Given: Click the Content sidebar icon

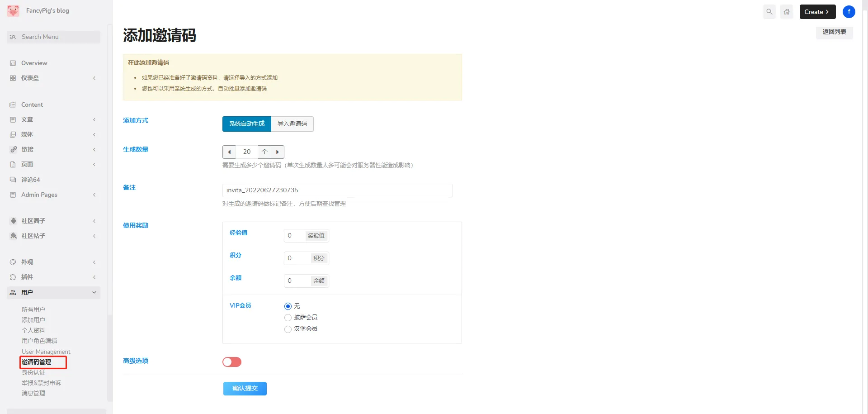Looking at the screenshot, I should click(x=13, y=105).
